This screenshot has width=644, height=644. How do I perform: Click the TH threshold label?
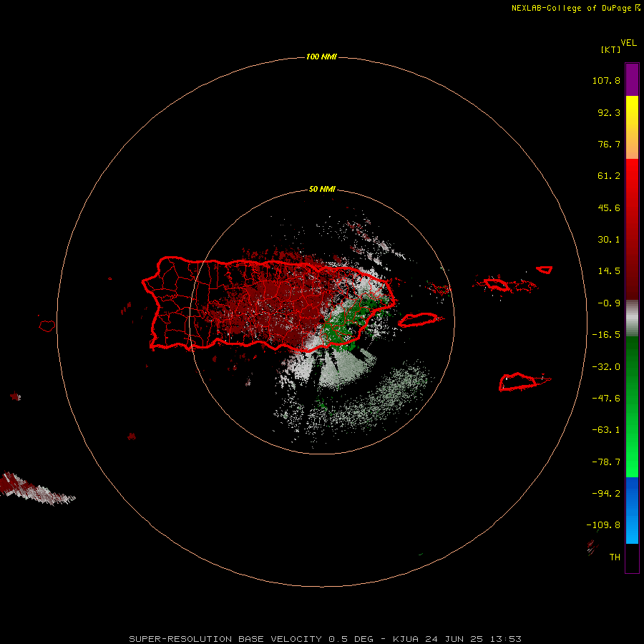pyautogui.click(x=615, y=557)
